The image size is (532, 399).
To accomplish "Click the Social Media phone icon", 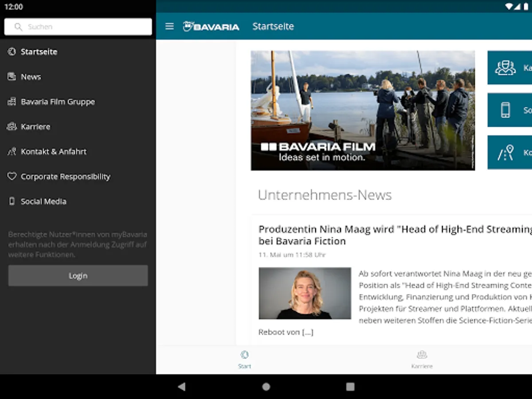I will (x=12, y=201).
